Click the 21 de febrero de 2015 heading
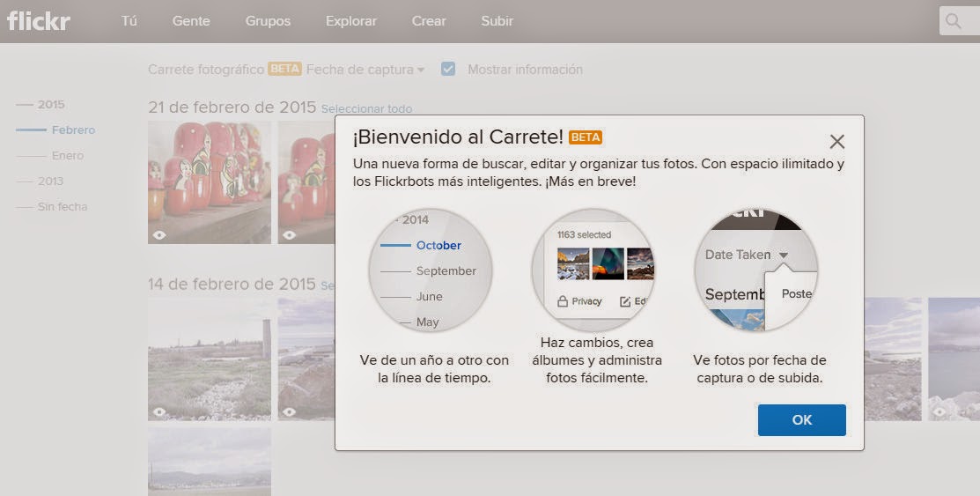Image resolution: width=980 pixels, height=496 pixels. coord(232,107)
